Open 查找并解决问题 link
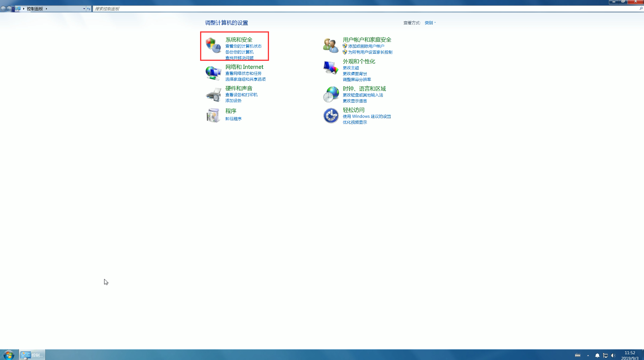Image resolution: width=644 pixels, height=360 pixels. (240, 58)
